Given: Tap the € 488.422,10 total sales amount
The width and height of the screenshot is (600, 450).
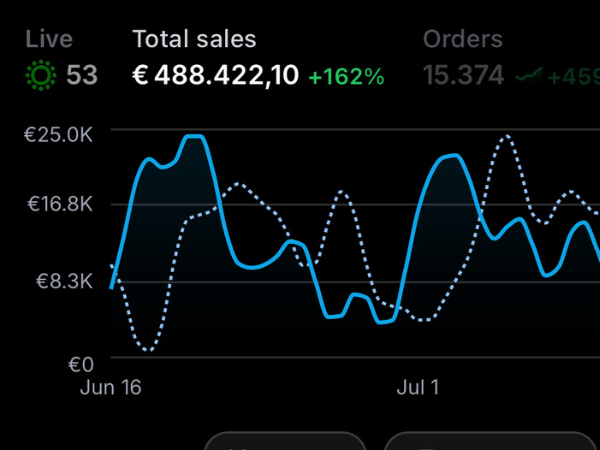Looking at the screenshot, I should click(x=215, y=75).
